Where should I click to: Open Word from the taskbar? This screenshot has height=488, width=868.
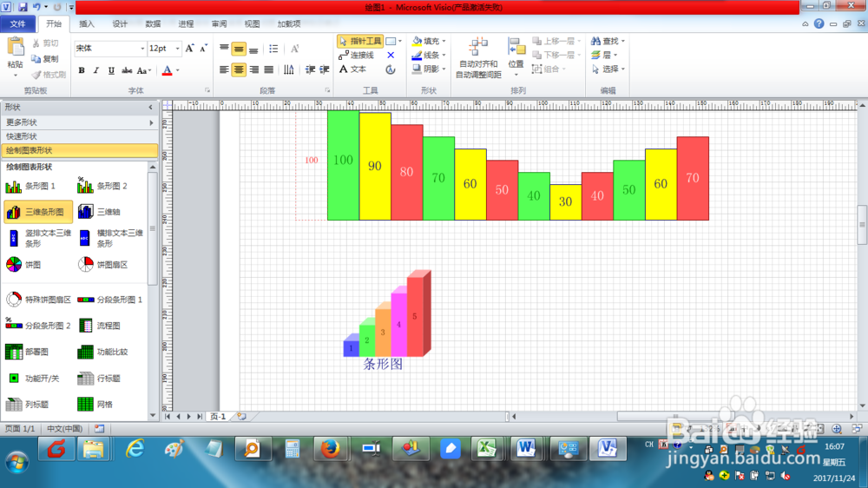526,448
